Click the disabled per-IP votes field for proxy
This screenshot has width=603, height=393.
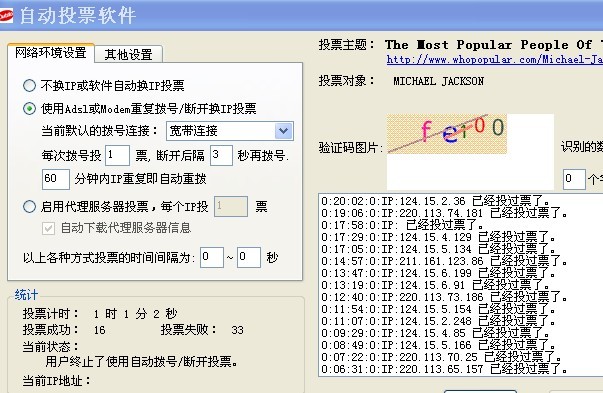coord(231,206)
